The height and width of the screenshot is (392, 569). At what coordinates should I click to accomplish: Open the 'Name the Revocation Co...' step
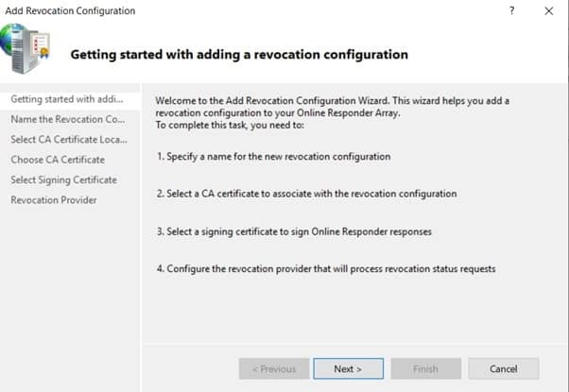68,119
